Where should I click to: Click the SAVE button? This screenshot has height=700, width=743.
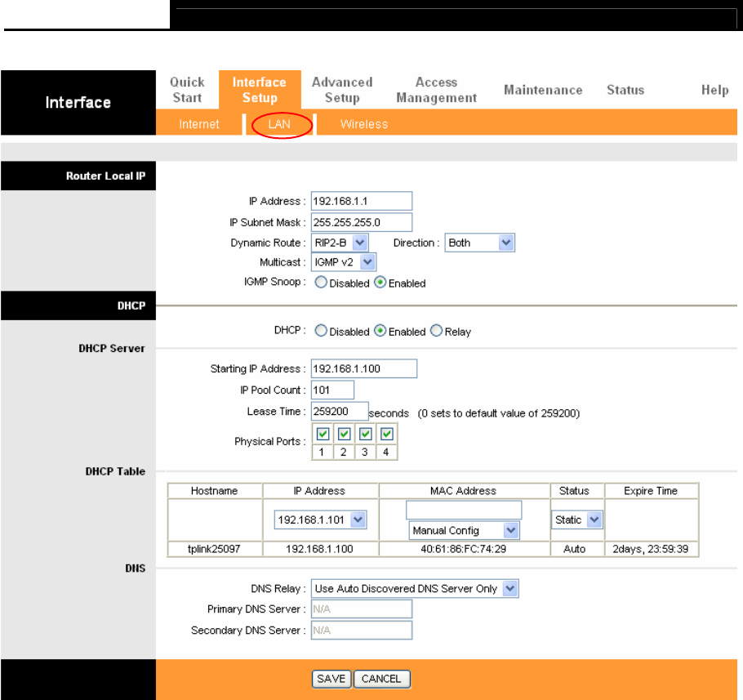[331, 679]
